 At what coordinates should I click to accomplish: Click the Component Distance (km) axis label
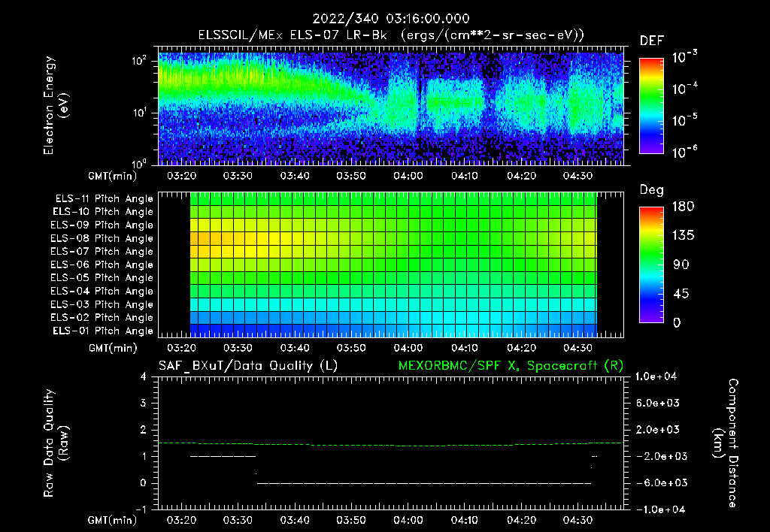tap(726, 443)
